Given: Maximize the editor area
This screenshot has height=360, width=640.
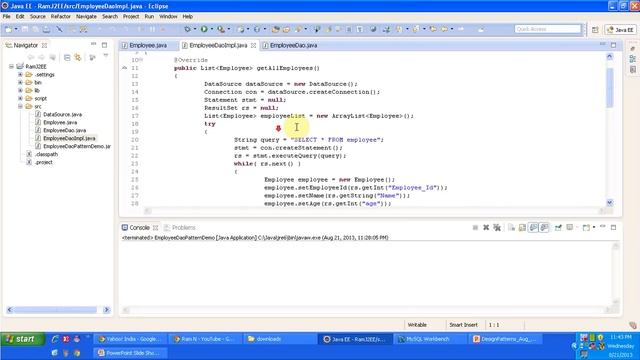Looking at the screenshot, I should [613, 45].
